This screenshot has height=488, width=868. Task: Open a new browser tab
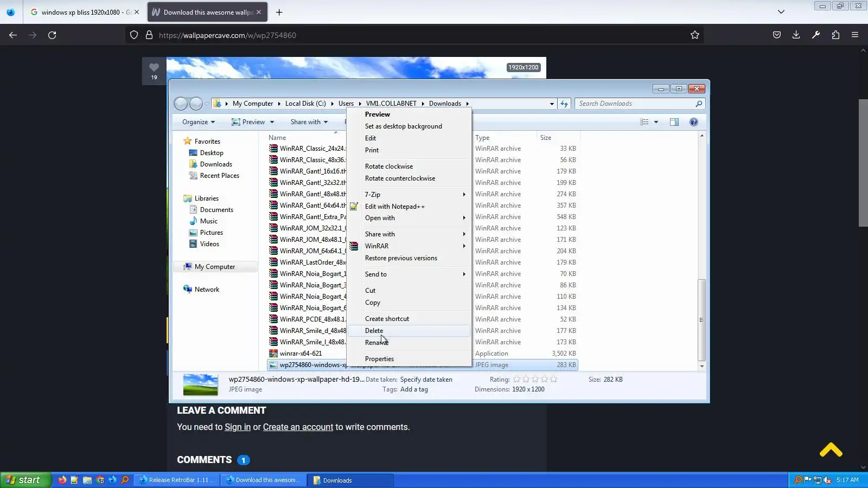point(279,12)
